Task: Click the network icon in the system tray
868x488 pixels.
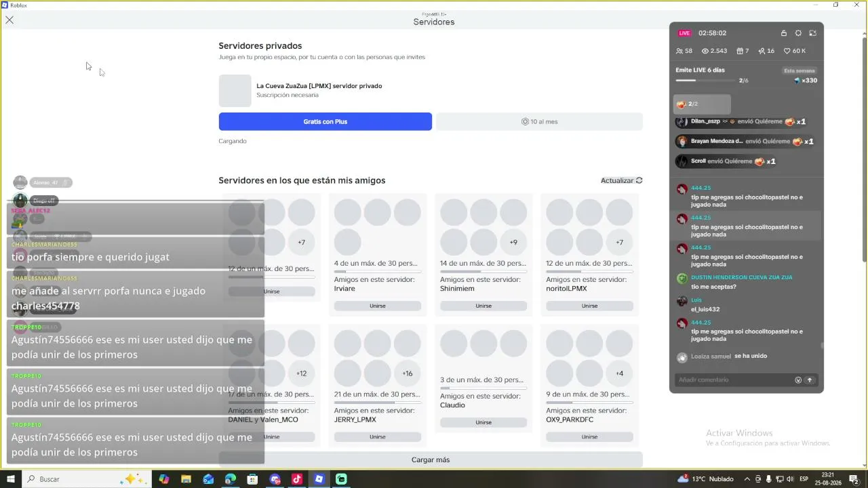Action: pos(780,479)
